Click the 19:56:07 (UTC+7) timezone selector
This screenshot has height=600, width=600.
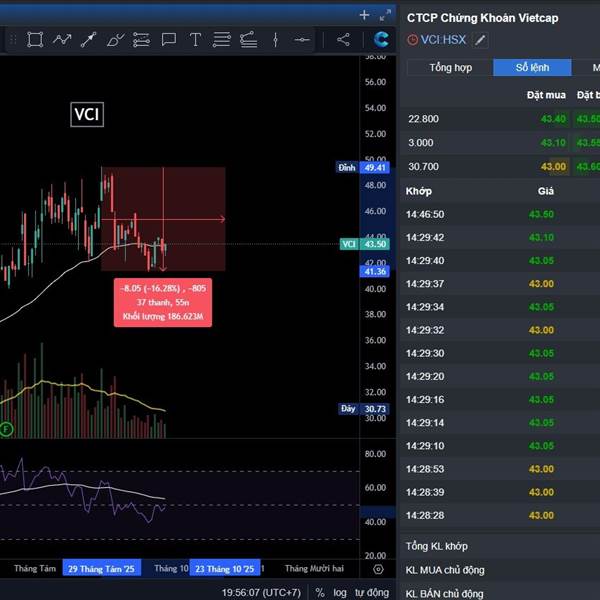(x=261, y=593)
